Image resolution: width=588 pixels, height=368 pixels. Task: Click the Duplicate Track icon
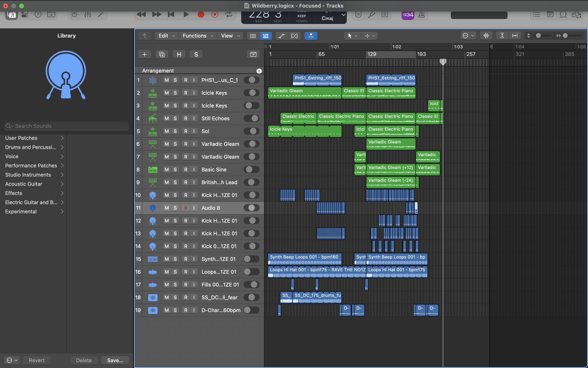point(162,54)
